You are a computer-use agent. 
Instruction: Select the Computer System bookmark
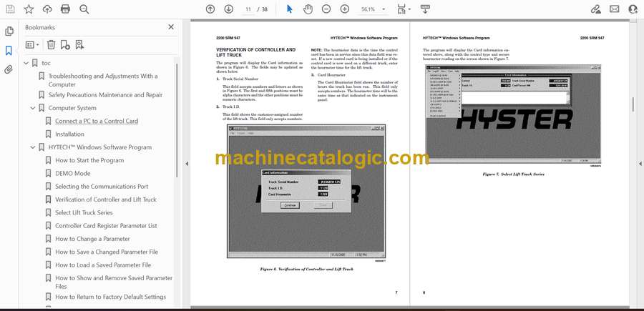(72, 108)
